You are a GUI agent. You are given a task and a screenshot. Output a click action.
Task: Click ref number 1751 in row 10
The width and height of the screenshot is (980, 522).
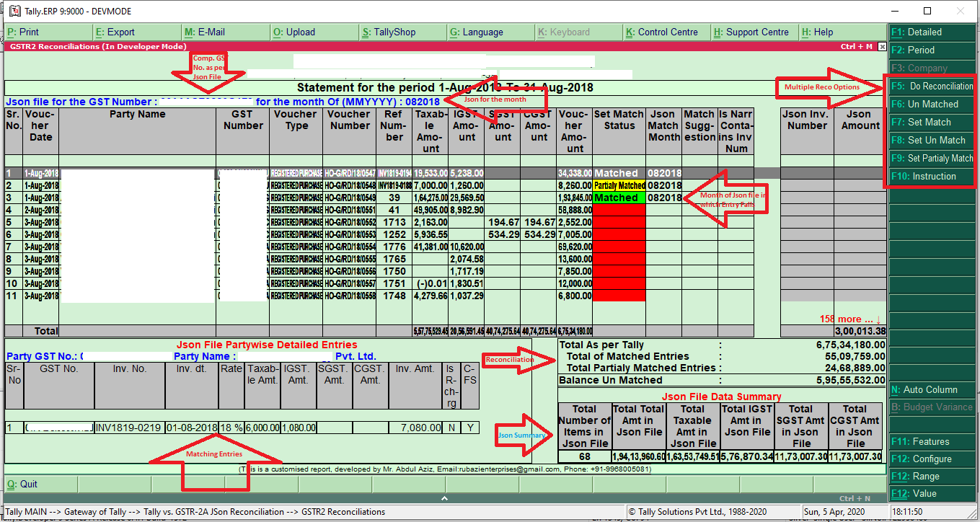point(394,283)
